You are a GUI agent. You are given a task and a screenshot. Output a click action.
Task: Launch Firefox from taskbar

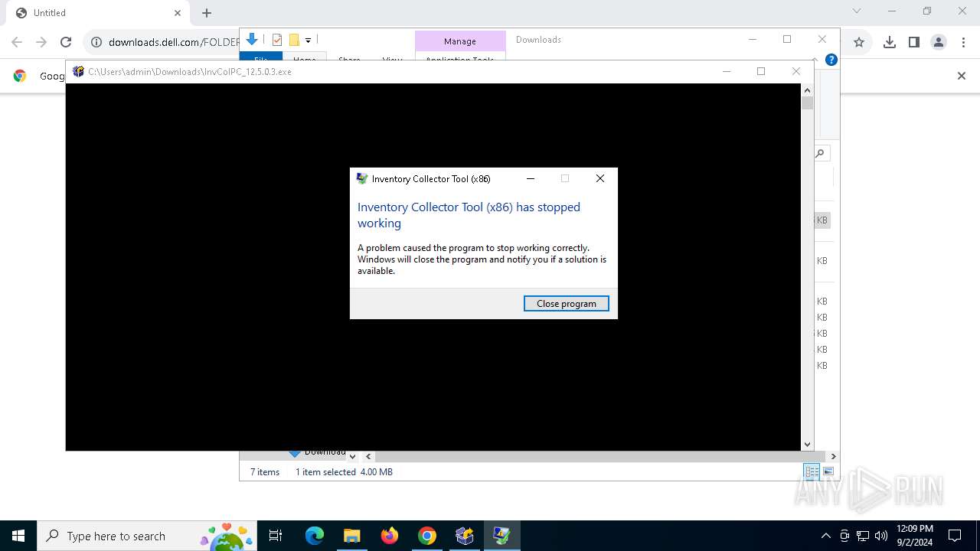click(390, 536)
